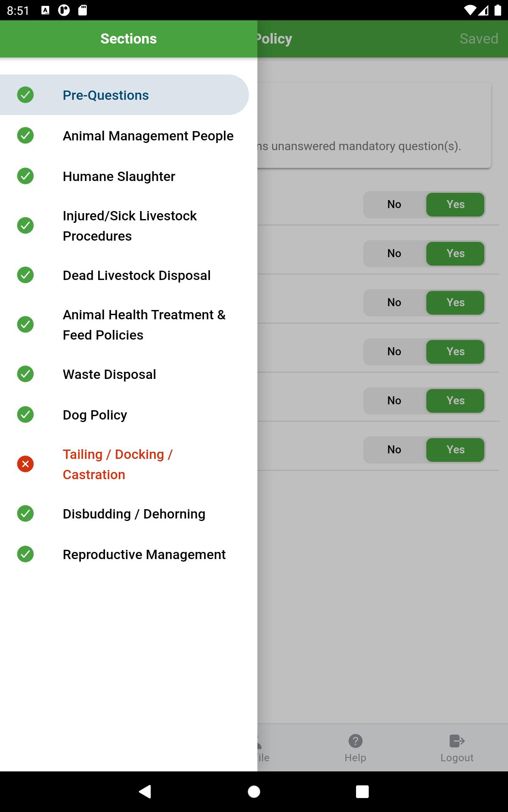This screenshot has width=508, height=812.
Task: Click green checkmark next to Pre-Questions
Action: pyautogui.click(x=25, y=95)
